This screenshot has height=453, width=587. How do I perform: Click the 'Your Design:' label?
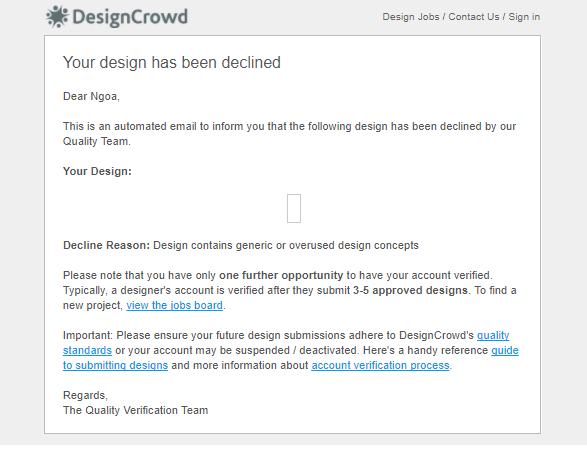[x=97, y=171]
